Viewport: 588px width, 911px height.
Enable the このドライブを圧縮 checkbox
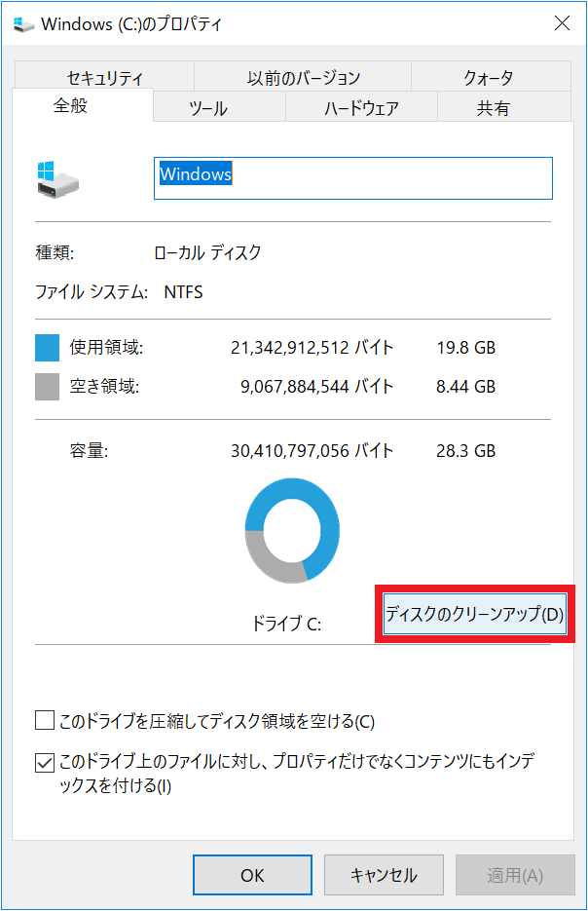[x=44, y=721]
